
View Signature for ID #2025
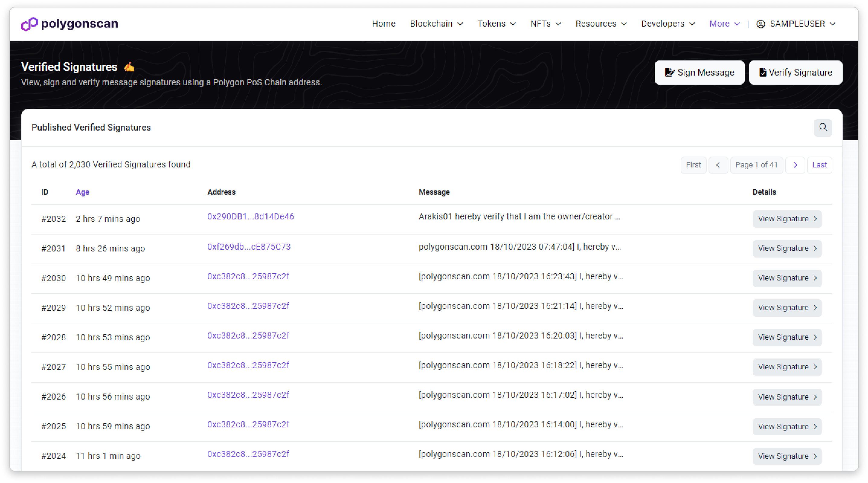(787, 427)
